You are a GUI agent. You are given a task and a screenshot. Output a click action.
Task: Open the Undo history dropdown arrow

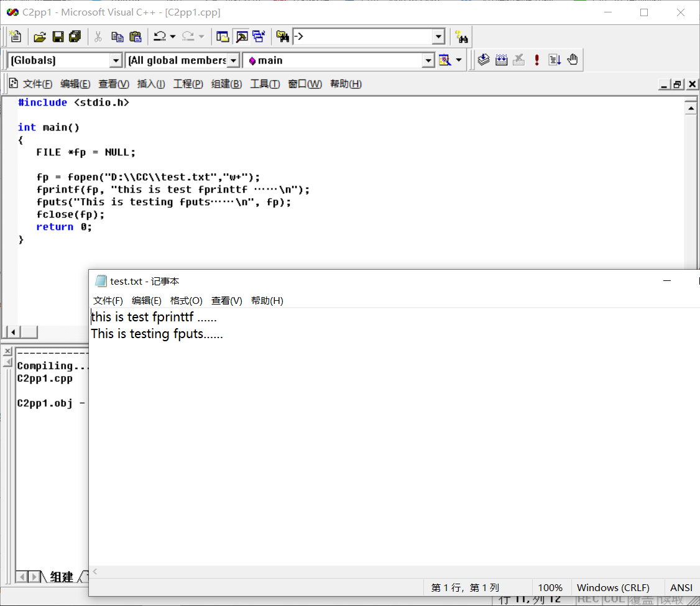tap(173, 37)
